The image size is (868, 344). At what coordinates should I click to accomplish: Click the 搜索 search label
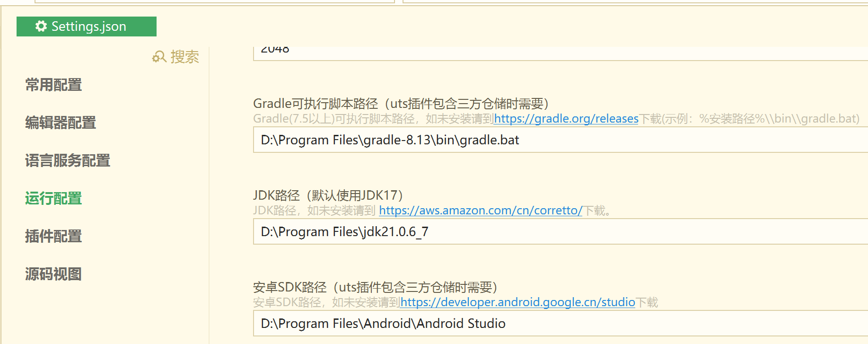pos(184,57)
